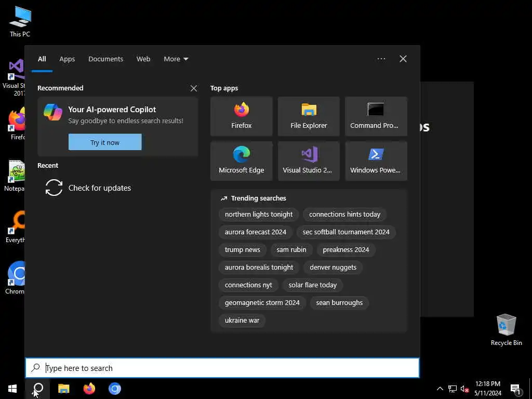Click the Try it now button
The width and height of the screenshot is (532, 399).
click(x=105, y=142)
